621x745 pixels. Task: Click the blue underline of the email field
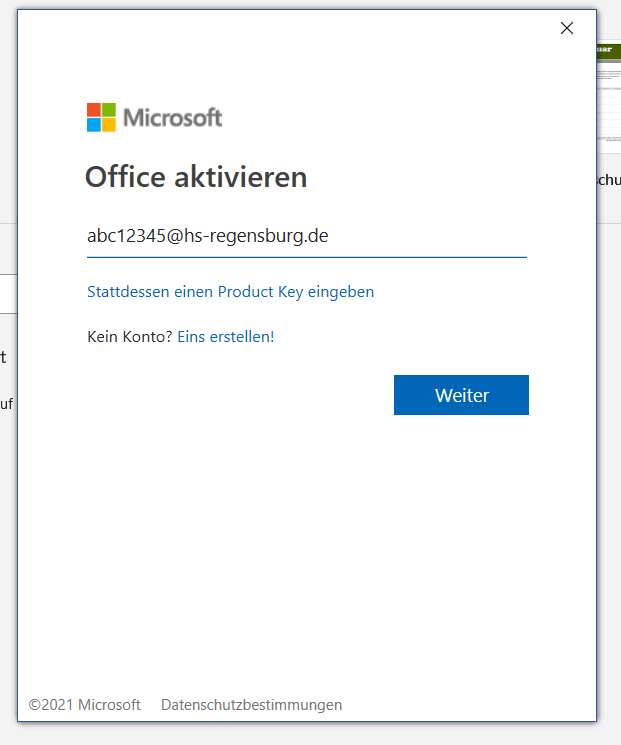click(306, 257)
